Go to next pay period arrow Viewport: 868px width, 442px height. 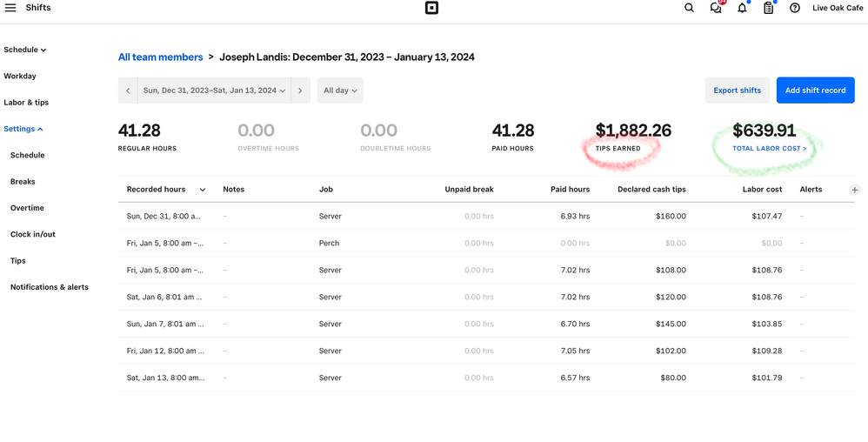300,90
